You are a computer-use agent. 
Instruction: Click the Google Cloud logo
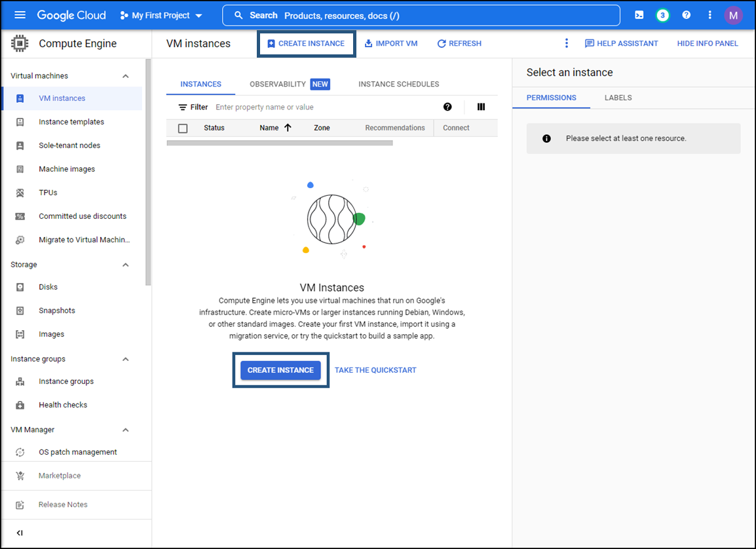coord(71,16)
